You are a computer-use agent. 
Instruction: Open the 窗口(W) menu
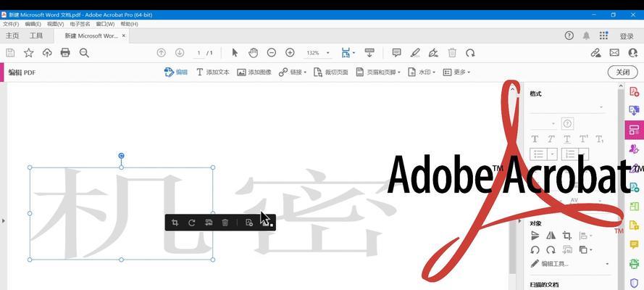tap(105, 24)
